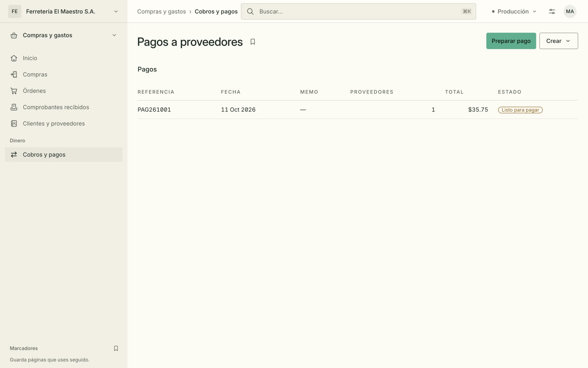
Task: Click the ⌘K shortcut hint
Action: pyautogui.click(x=467, y=11)
